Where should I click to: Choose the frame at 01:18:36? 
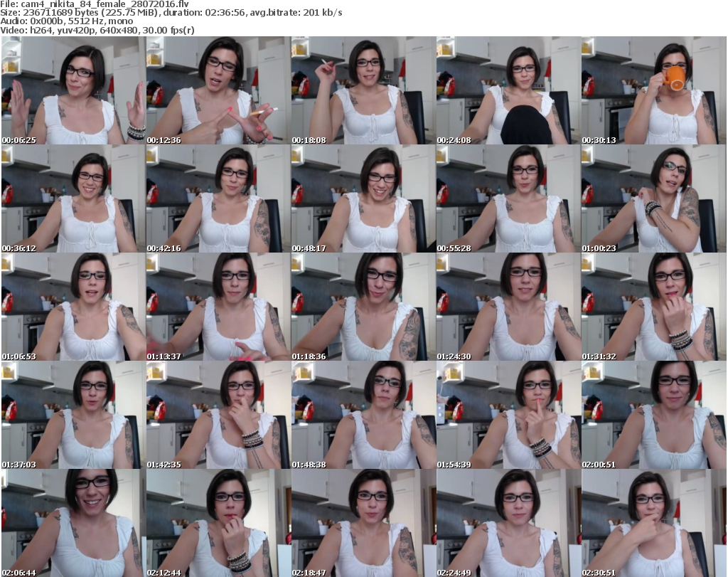pos(363,307)
